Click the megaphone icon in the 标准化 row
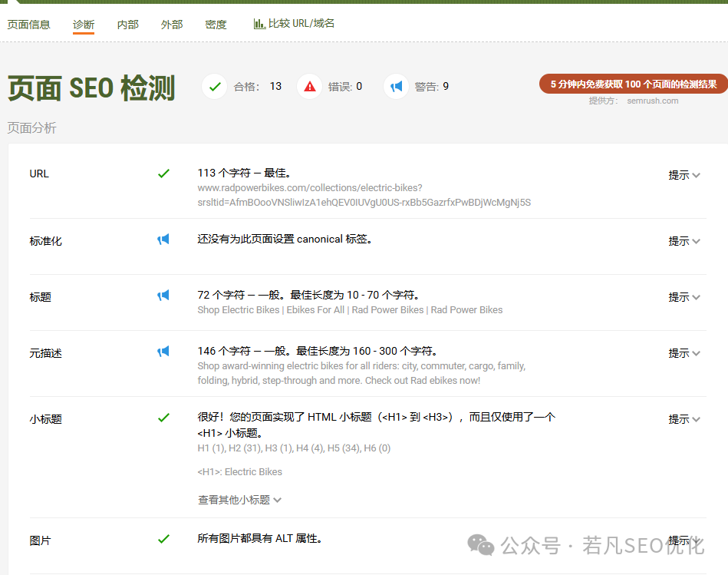This screenshot has height=575, width=728. click(x=163, y=240)
